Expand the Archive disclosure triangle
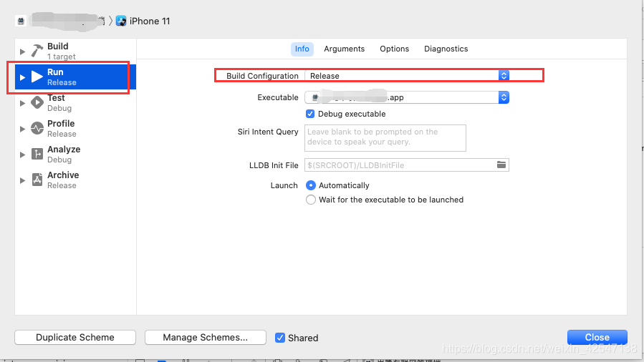The height and width of the screenshot is (362, 644). (x=23, y=180)
